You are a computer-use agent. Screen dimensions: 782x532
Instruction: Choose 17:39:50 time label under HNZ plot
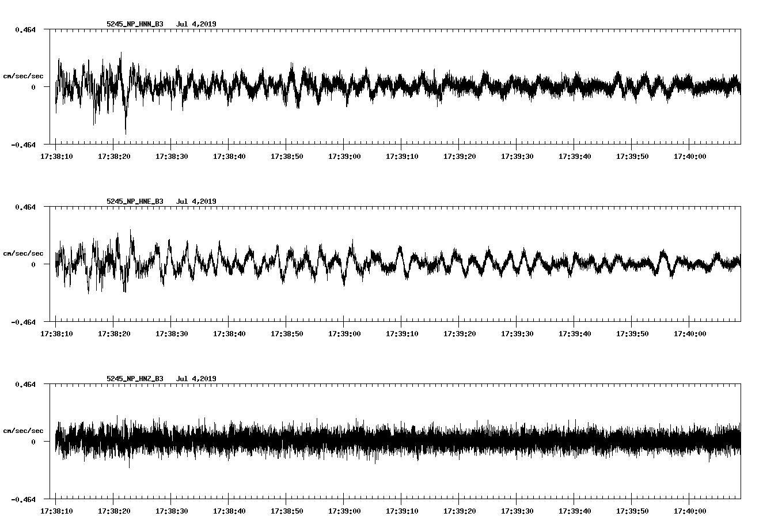coord(632,511)
